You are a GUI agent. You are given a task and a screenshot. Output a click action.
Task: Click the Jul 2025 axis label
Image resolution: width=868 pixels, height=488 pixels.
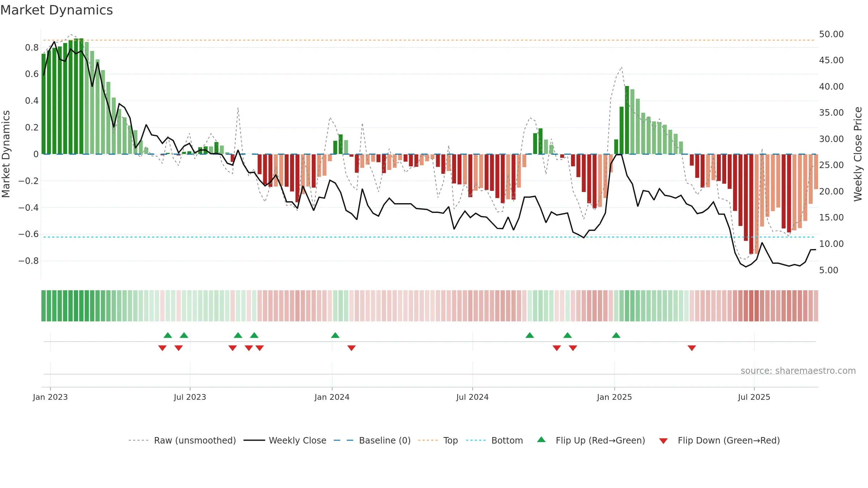pos(754,397)
